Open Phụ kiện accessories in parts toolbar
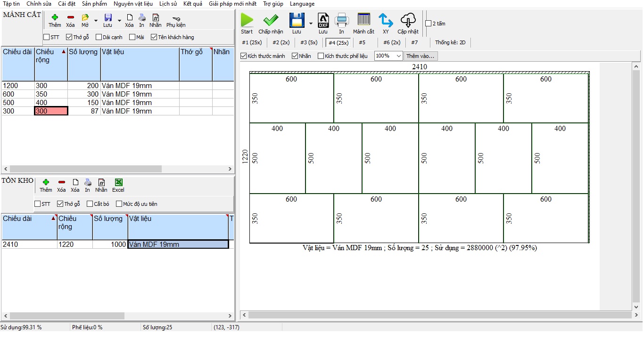The image size is (644, 342). (176, 18)
